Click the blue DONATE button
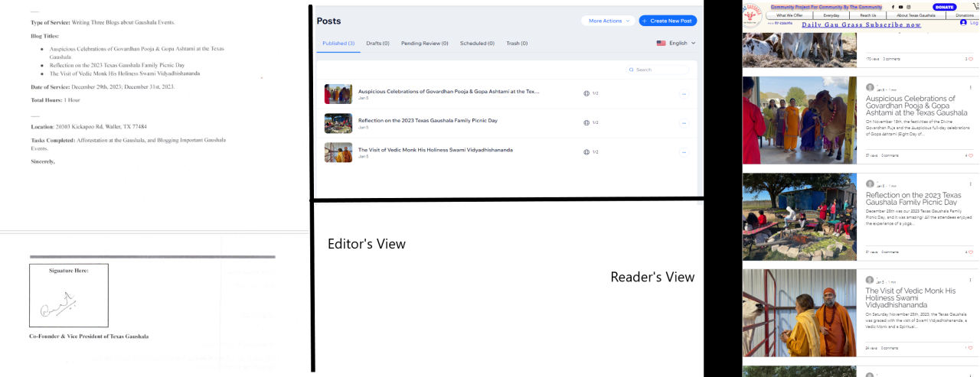This screenshot has height=377, width=980. coord(945,7)
